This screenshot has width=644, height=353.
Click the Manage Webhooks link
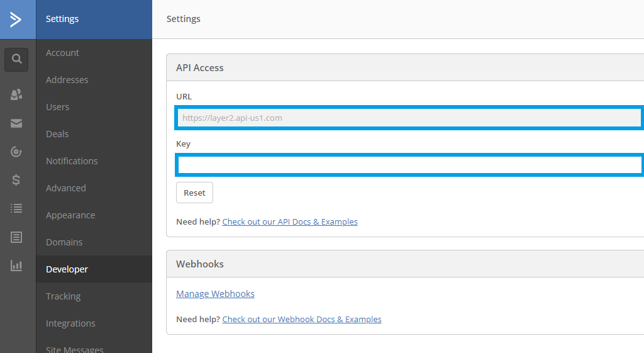click(x=215, y=294)
